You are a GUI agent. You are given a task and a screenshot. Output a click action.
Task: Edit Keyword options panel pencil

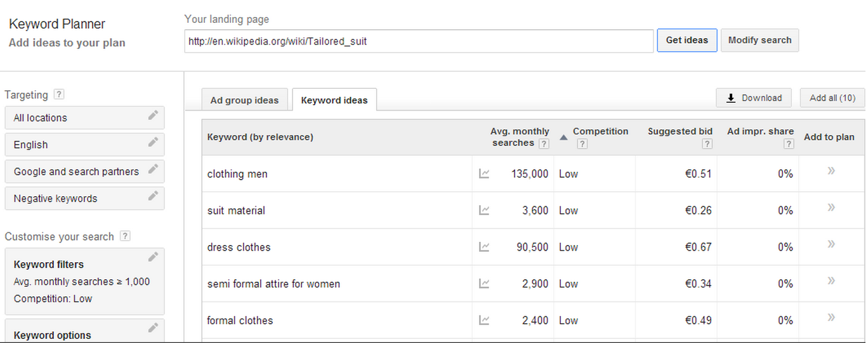[153, 327]
